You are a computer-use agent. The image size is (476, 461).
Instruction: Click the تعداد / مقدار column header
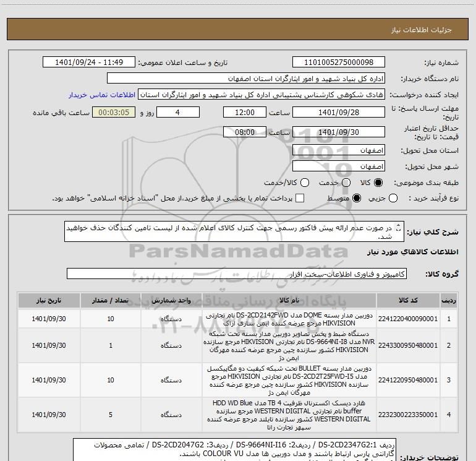[111, 301]
